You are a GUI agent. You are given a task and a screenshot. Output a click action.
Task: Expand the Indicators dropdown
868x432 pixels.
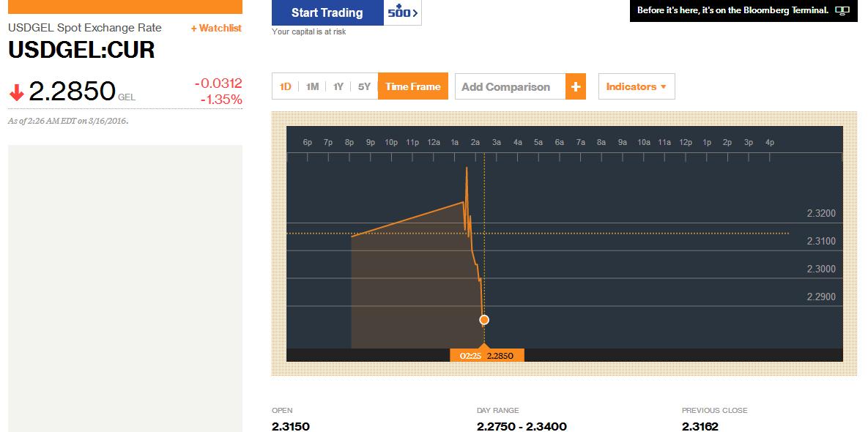click(637, 87)
